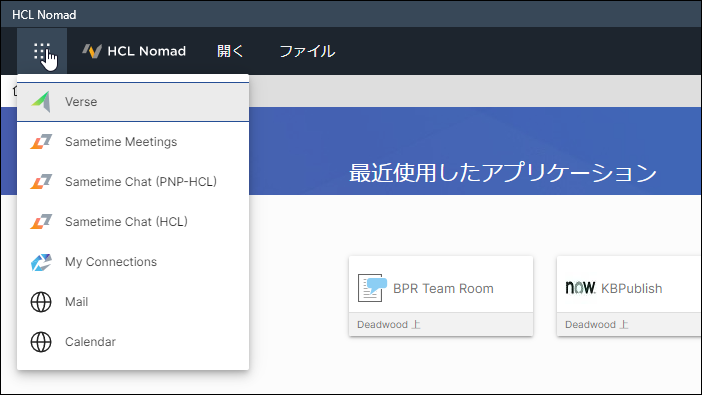Open Sametime Meetings entry
Screen dimensions: 702x395
point(133,142)
